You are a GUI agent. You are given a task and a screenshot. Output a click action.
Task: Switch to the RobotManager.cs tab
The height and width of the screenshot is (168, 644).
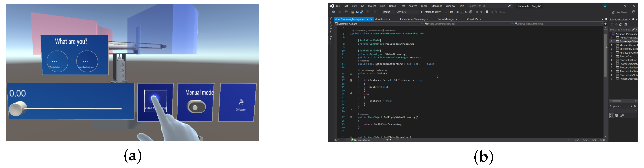click(447, 19)
